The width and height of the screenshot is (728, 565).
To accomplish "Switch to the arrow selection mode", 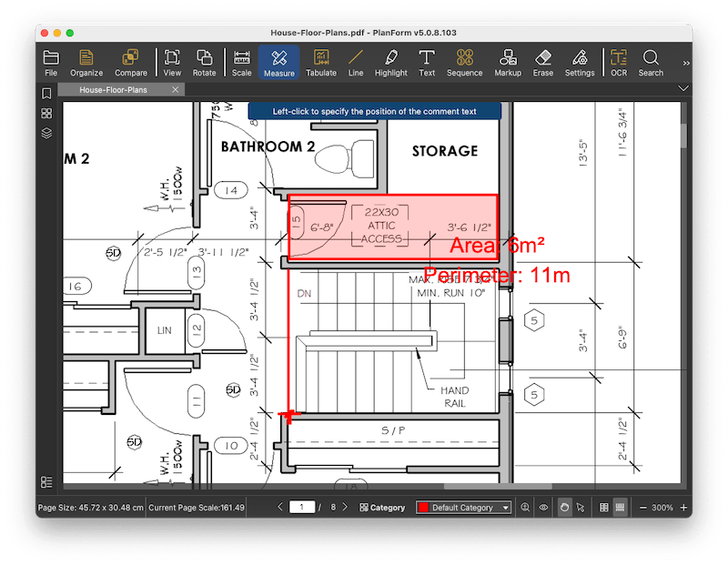I will pyautogui.click(x=581, y=508).
